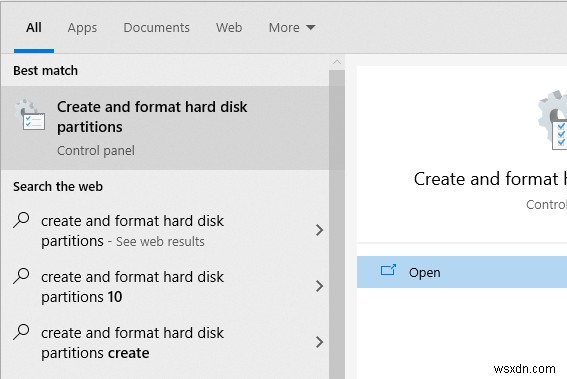This screenshot has height=379, width=567.
Task: Click the Control panel subtitle under Best match
Action: pyautogui.click(x=96, y=150)
